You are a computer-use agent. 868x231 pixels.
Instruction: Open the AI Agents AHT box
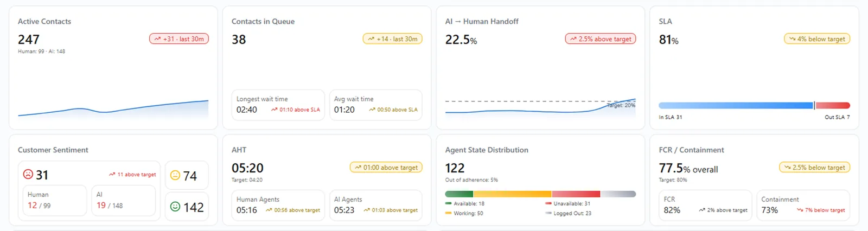375,205
